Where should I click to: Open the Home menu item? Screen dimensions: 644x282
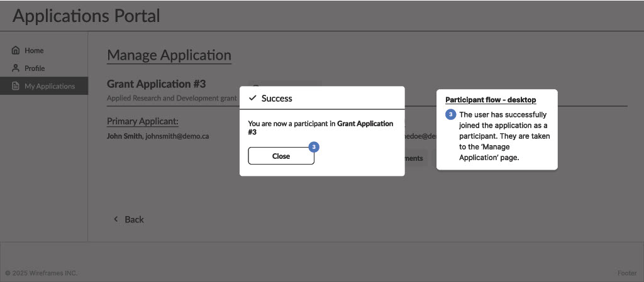pyautogui.click(x=34, y=50)
